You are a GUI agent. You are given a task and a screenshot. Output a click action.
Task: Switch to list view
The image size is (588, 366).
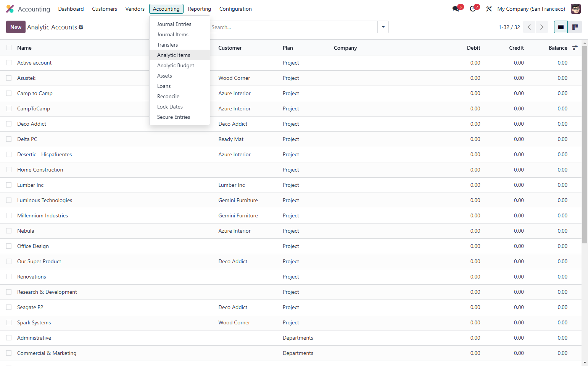[x=561, y=27]
